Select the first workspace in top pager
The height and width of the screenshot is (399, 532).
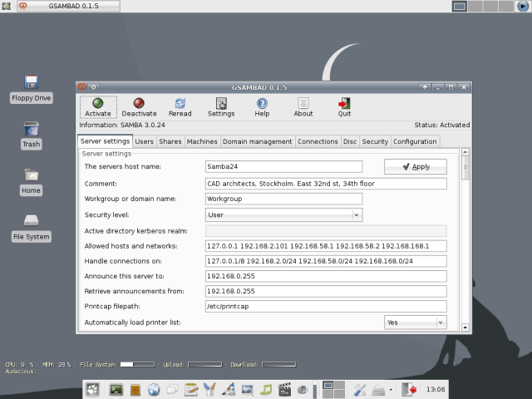pos(460,6)
